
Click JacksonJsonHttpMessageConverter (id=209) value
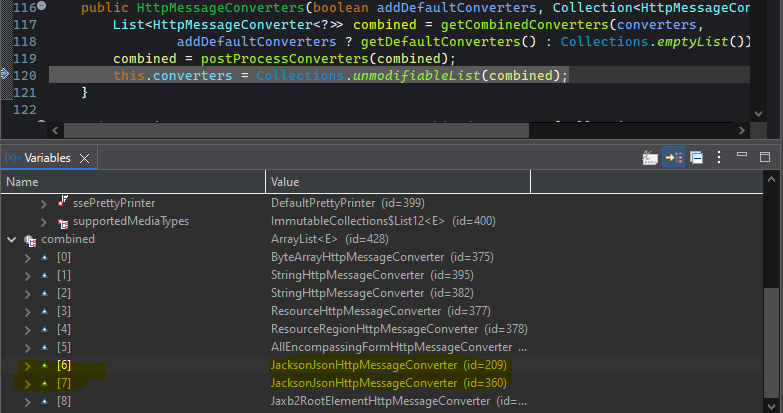click(x=389, y=365)
